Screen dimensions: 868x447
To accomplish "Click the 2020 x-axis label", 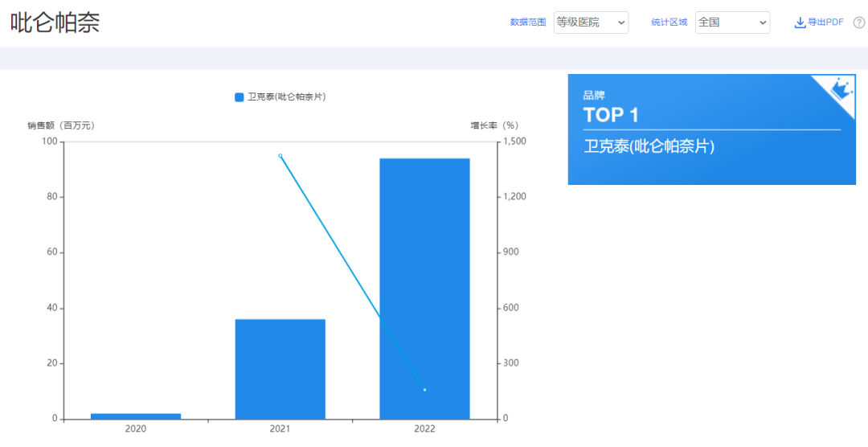I will click(136, 429).
